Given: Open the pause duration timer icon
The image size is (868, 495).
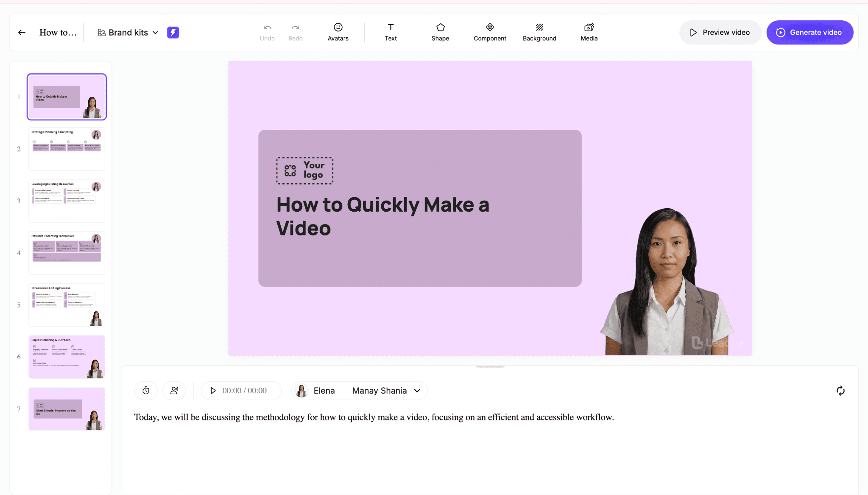Looking at the screenshot, I should click(146, 390).
